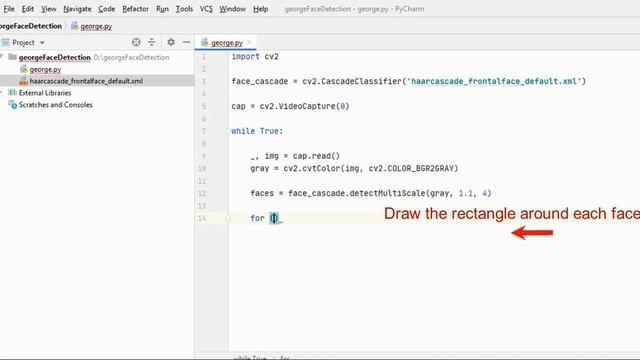Click line number 14 in the gutter
This screenshot has width=640, height=360.
point(202,218)
